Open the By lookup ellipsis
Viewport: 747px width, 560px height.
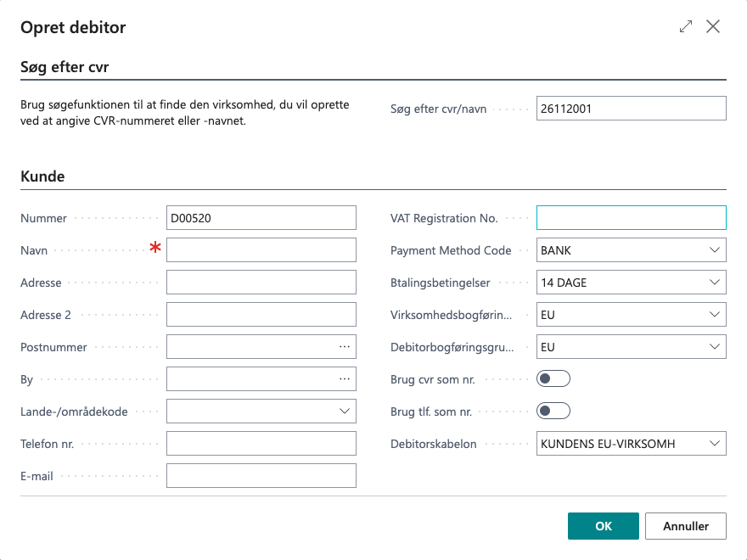click(345, 379)
